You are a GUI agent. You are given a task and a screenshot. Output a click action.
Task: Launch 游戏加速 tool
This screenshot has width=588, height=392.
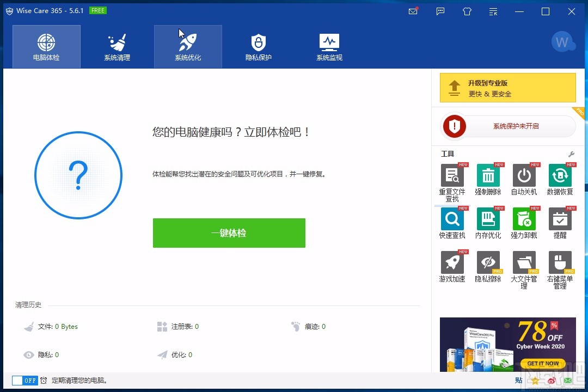(452, 267)
